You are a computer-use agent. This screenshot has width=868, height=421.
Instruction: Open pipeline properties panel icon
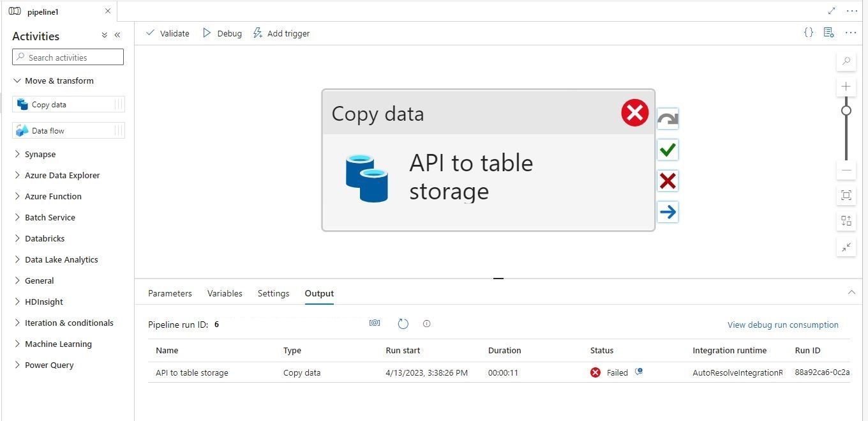pyautogui.click(x=828, y=33)
